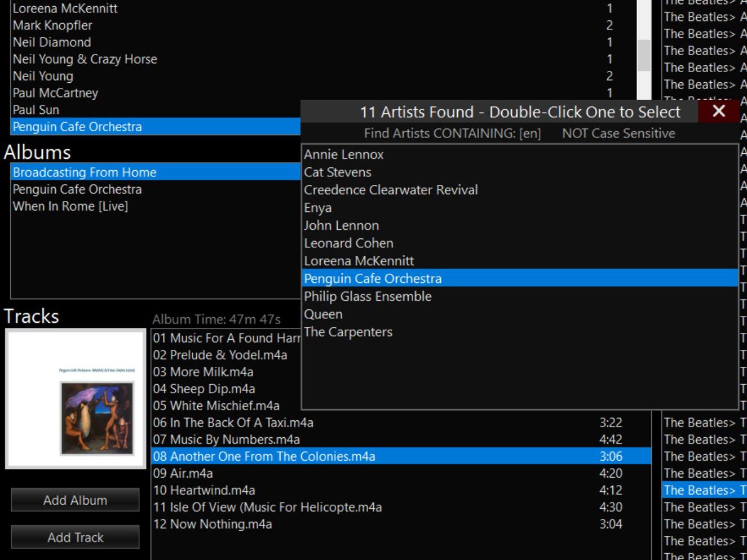
Task: Select Mark Knopfler in the artist list
Action: 52,25
